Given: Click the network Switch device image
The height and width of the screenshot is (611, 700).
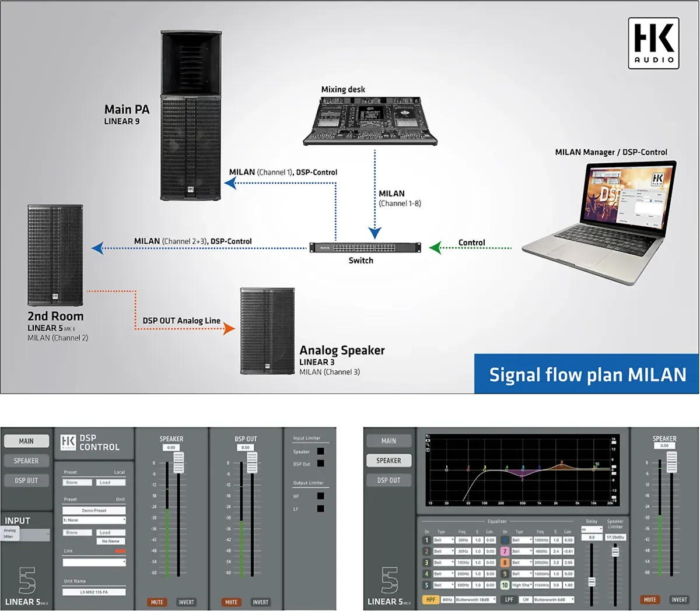Looking at the screenshot, I should (365, 247).
